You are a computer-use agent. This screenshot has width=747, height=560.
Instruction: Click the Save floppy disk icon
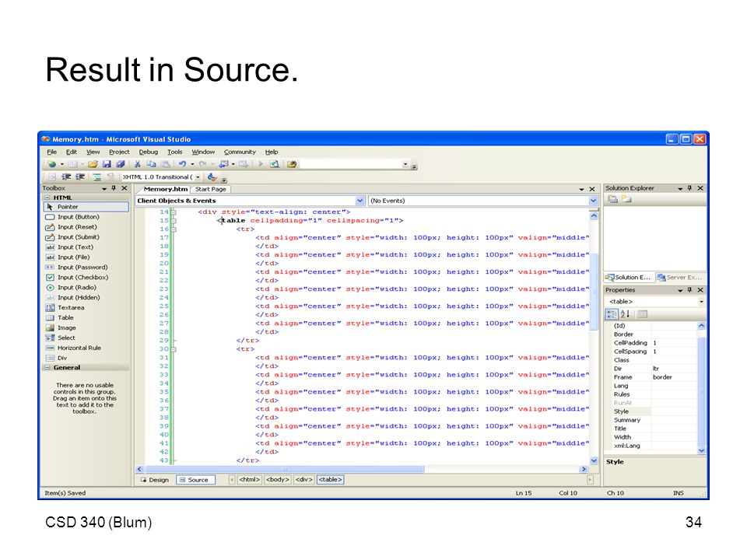coord(107,164)
